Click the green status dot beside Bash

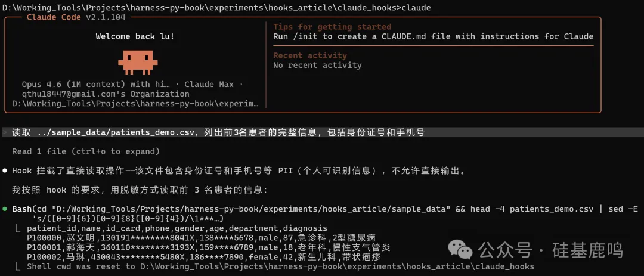pyautogui.click(x=5, y=209)
